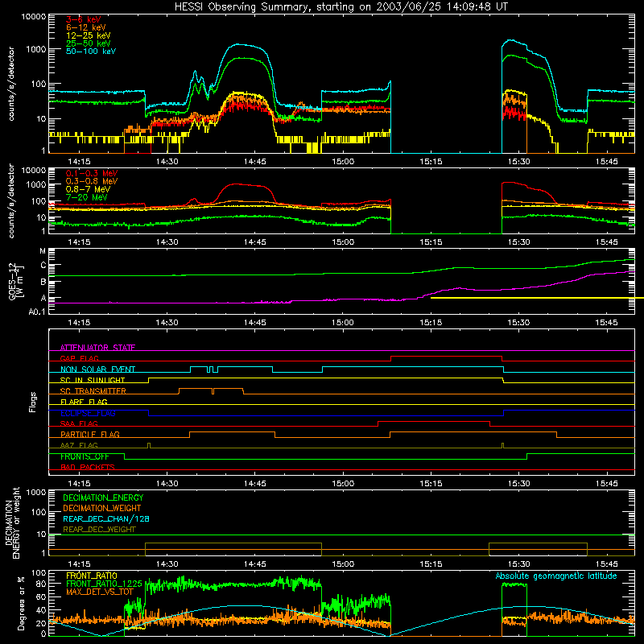Screen dimensions: 644x644
Task: Click the 15:30 tick label under the MeV plot
Action: pyautogui.click(x=518, y=242)
